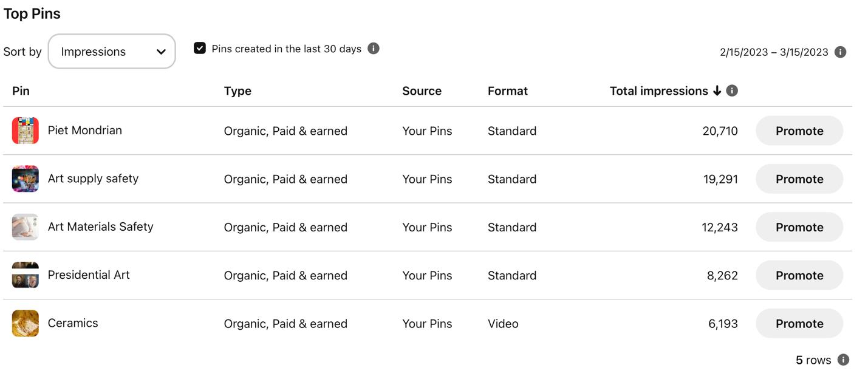
Task: Open the Sort by Impressions dropdown
Action: [112, 52]
